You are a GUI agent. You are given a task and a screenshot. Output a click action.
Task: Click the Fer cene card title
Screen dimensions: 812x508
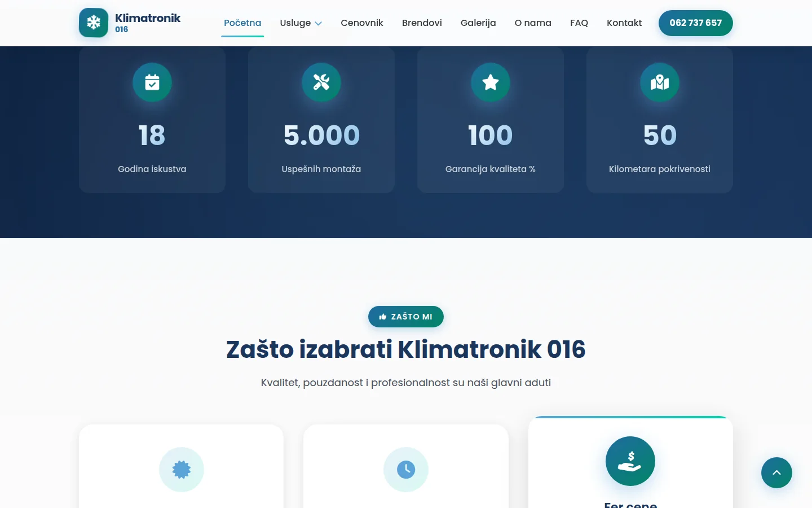point(630,505)
